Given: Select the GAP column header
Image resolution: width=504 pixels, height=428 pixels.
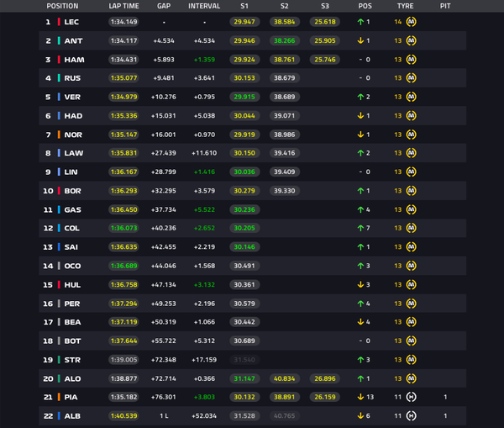Looking at the screenshot, I should click(x=164, y=6).
